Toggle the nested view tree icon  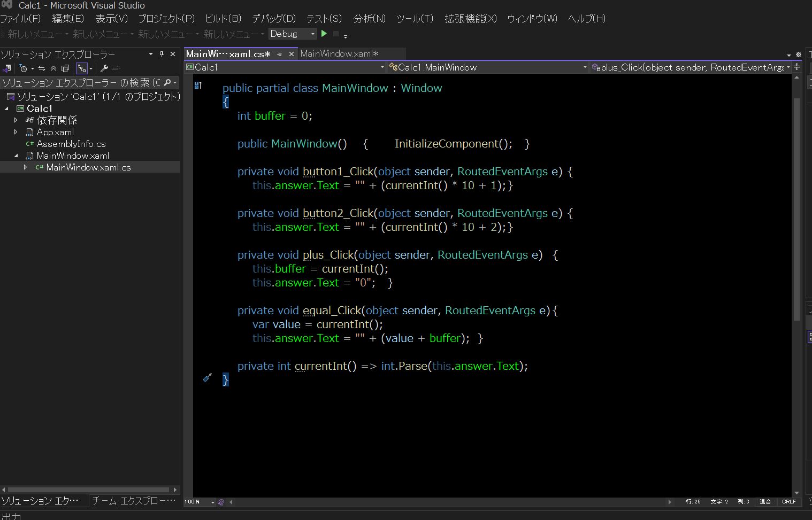pos(81,68)
